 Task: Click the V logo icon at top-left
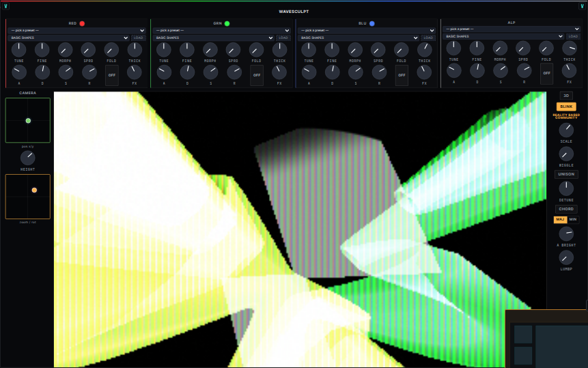click(x=5, y=6)
